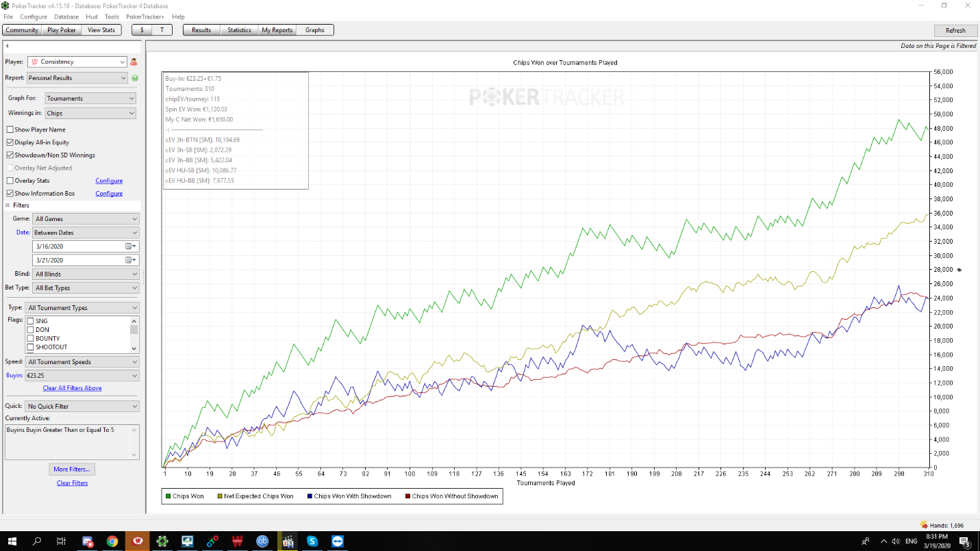Click the player profile icon beside Consistency
Viewport: 980px width, 551px height.
(134, 62)
